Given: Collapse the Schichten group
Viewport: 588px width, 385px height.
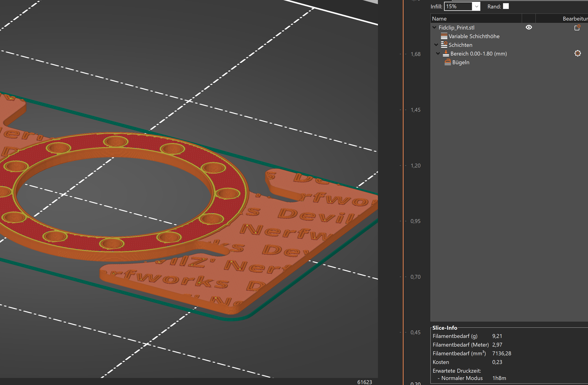Looking at the screenshot, I should pyautogui.click(x=436, y=45).
